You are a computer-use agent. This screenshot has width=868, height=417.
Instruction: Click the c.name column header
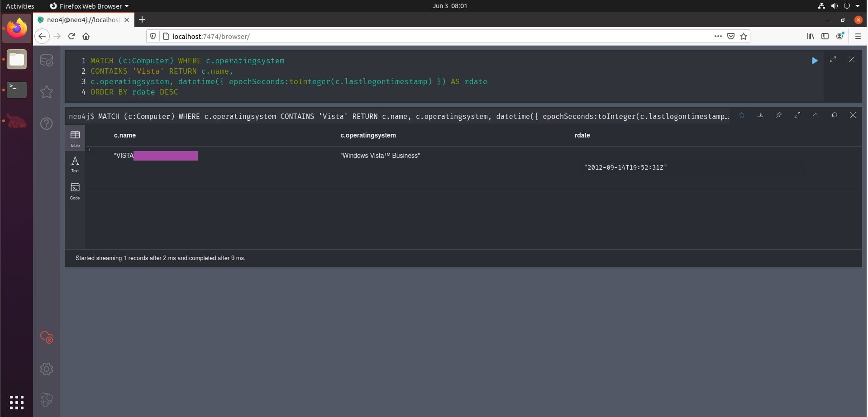tap(125, 135)
